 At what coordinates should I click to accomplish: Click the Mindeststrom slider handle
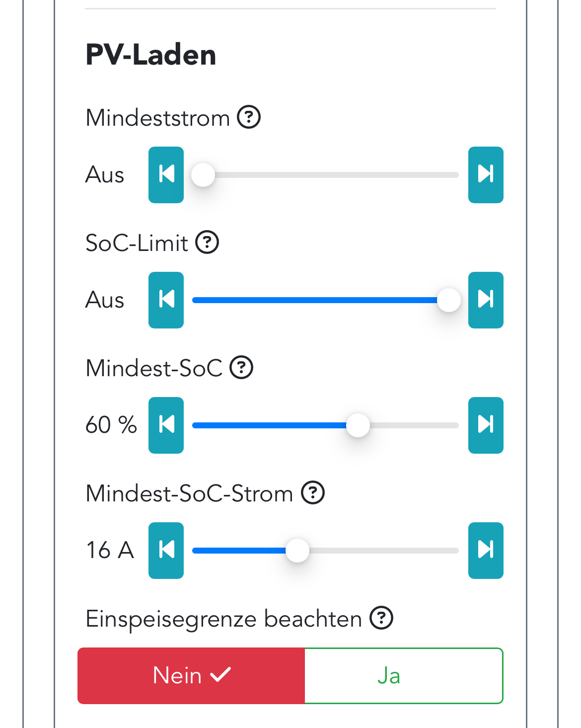tap(203, 175)
